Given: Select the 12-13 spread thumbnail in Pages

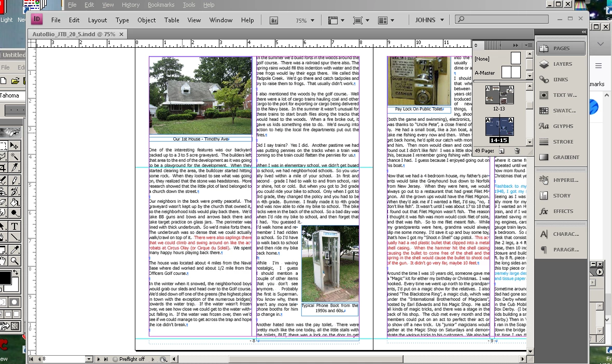Looking at the screenshot, I should 499,95.
